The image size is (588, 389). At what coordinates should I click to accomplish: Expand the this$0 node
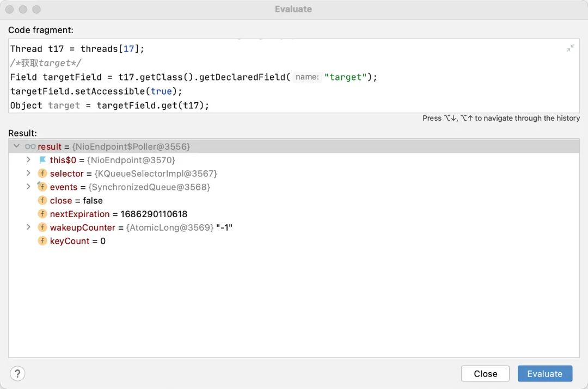pos(28,160)
